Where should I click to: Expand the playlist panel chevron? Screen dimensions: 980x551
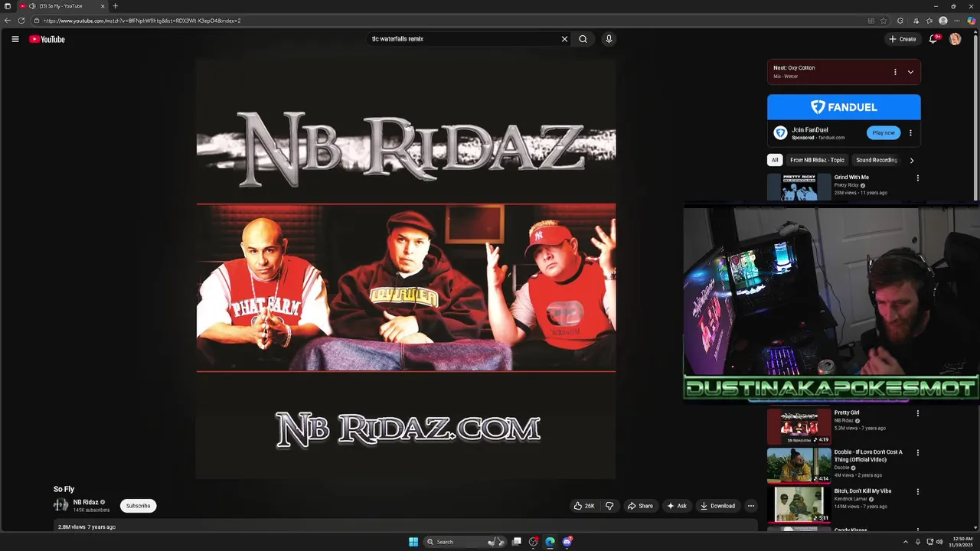coord(910,72)
